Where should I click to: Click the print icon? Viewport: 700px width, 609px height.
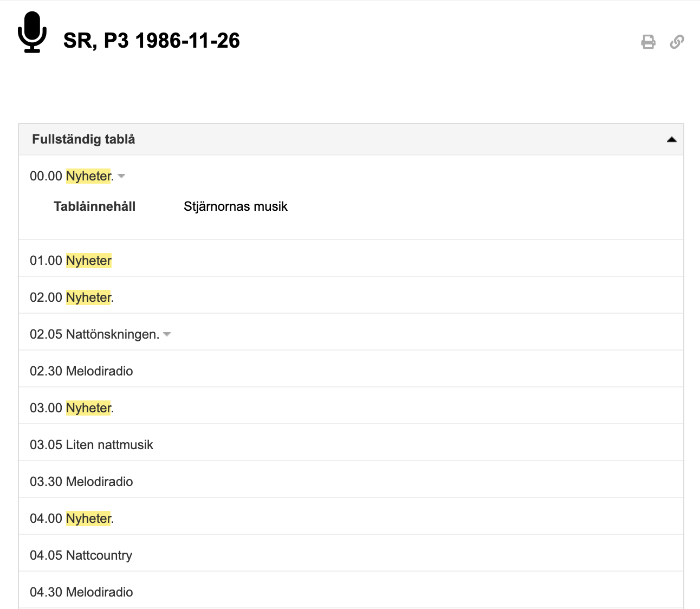coord(648,42)
